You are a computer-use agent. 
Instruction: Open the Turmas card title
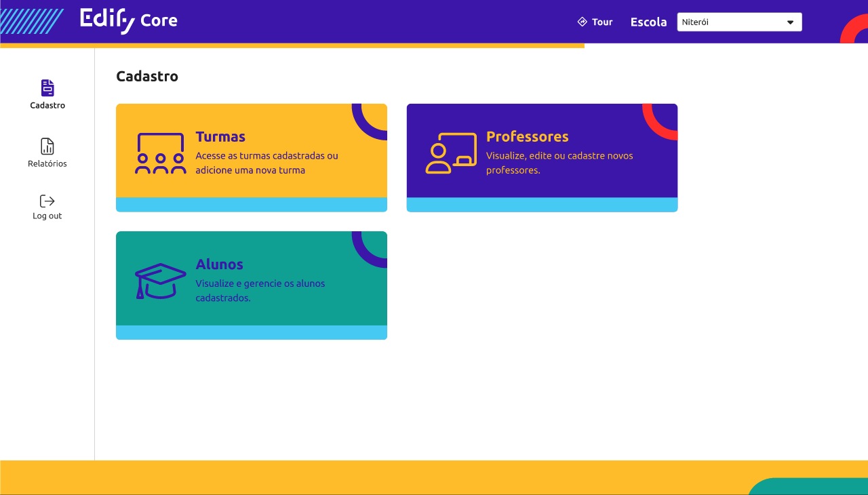tap(220, 136)
